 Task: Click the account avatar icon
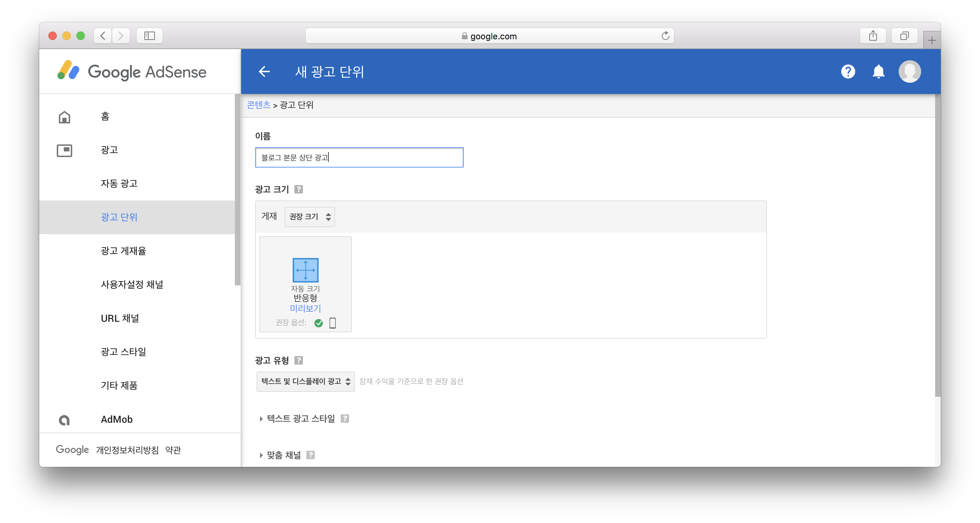(909, 72)
